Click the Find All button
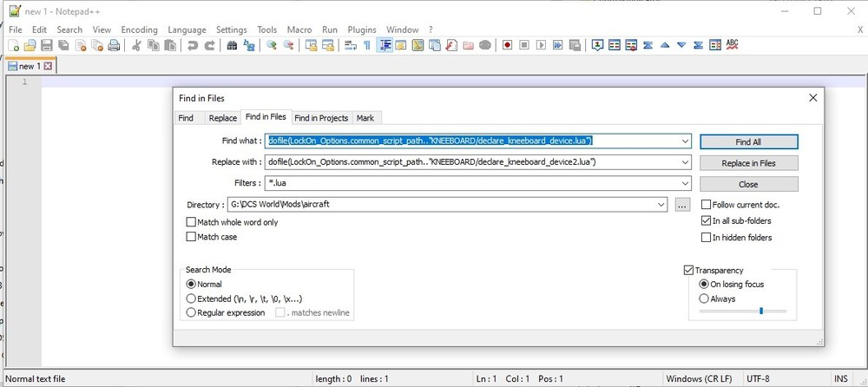This screenshot has height=387, width=868. point(748,141)
